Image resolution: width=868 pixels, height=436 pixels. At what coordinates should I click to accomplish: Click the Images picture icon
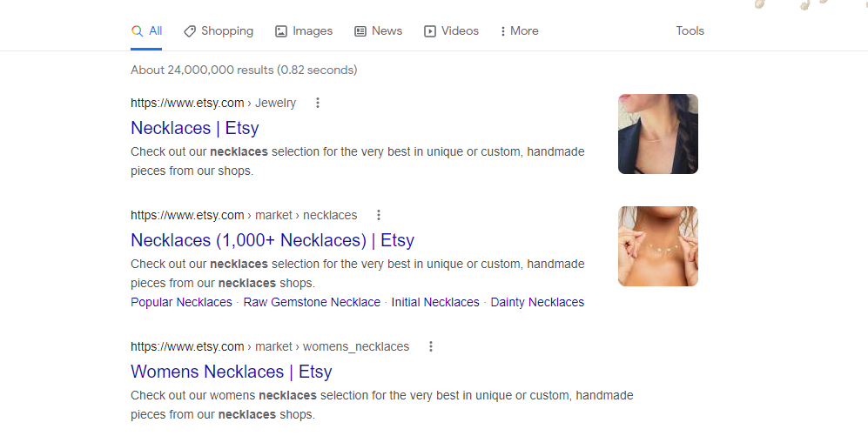pos(281,31)
